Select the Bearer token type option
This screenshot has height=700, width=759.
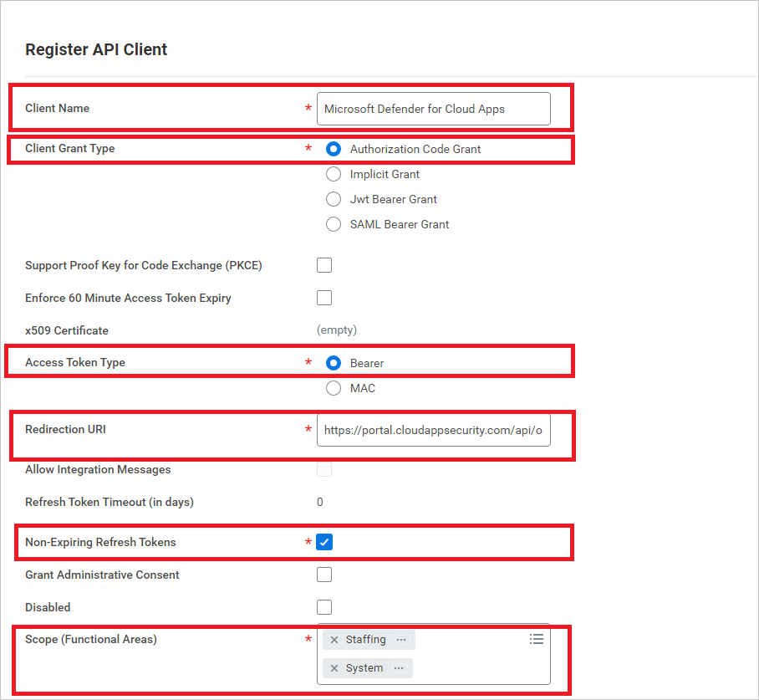pyautogui.click(x=334, y=363)
